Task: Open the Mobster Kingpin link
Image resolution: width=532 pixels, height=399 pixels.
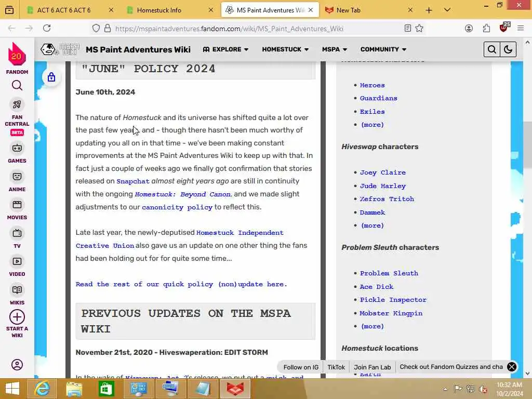Action: coord(391,313)
